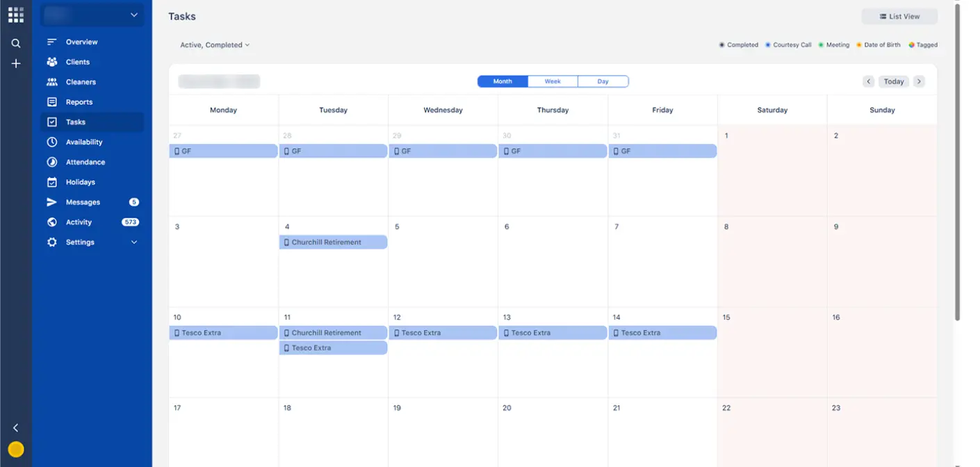Open Holidays calendar icon

(x=52, y=182)
